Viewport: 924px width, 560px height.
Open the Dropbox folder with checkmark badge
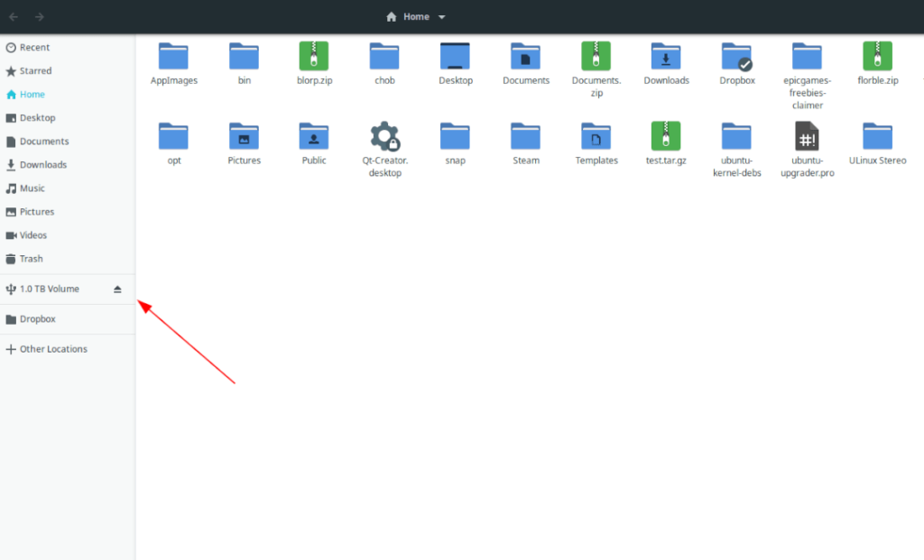[x=736, y=57]
